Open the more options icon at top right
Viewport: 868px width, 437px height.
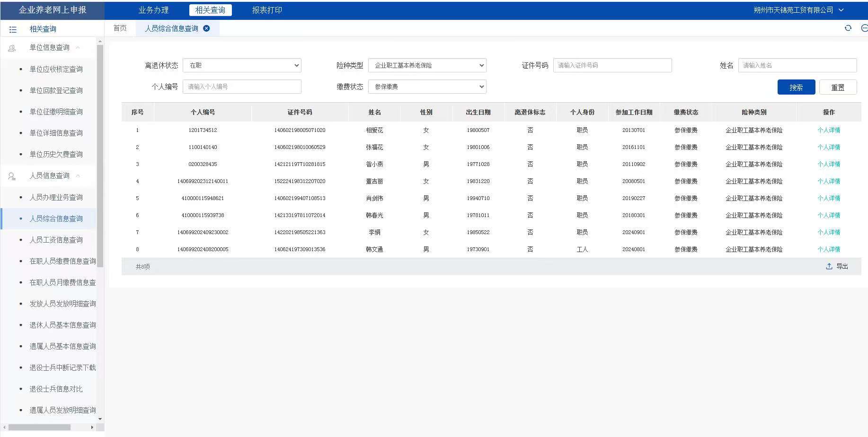click(x=864, y=28)
